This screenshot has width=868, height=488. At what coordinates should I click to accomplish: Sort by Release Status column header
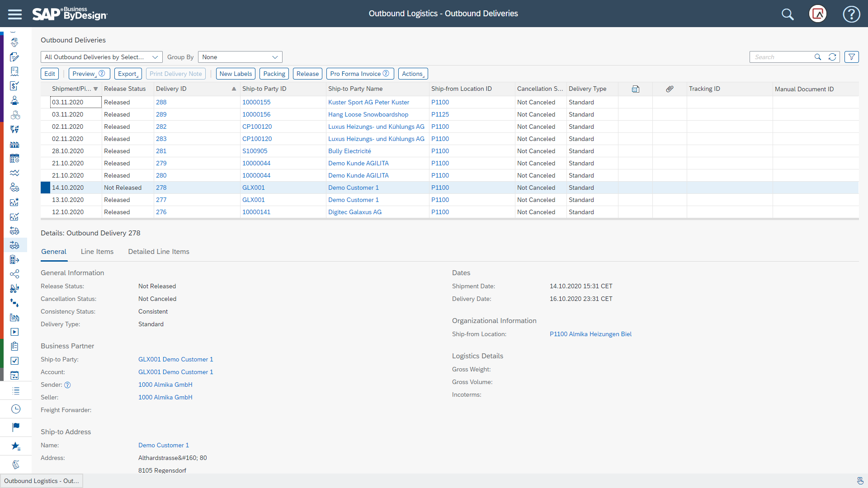point(125,89)
